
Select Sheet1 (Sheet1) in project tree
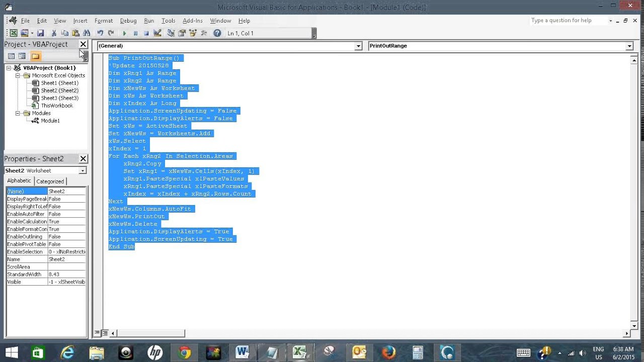pyautogui.click(x=59, y=83)
